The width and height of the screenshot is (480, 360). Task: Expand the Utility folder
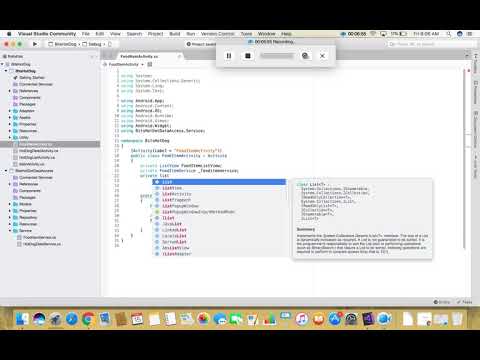pos(10,137)
